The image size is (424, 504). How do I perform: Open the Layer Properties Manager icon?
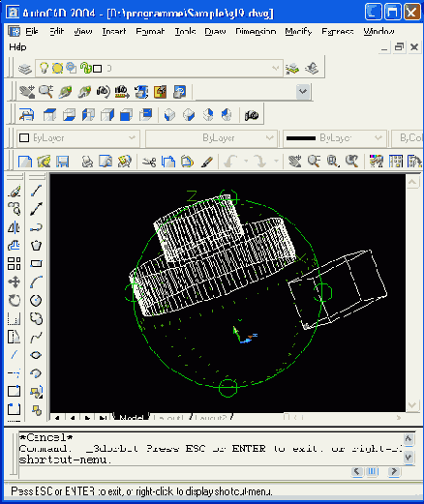click(25, 69)
